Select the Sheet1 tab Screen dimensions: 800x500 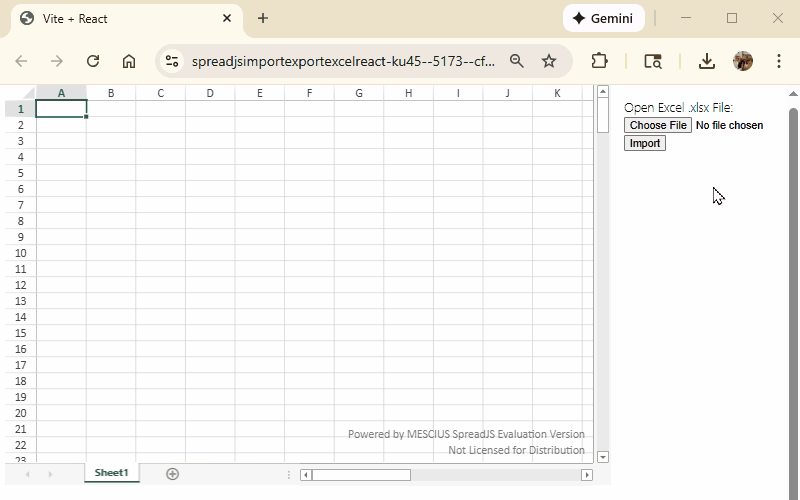coord(111,473)
